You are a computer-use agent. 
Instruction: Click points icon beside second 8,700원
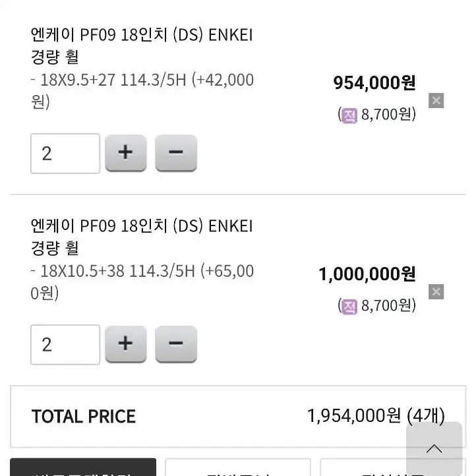point(349,307)
